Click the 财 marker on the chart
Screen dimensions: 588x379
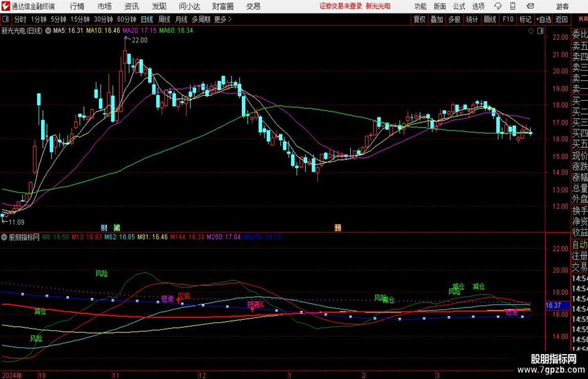coord(105,227)
